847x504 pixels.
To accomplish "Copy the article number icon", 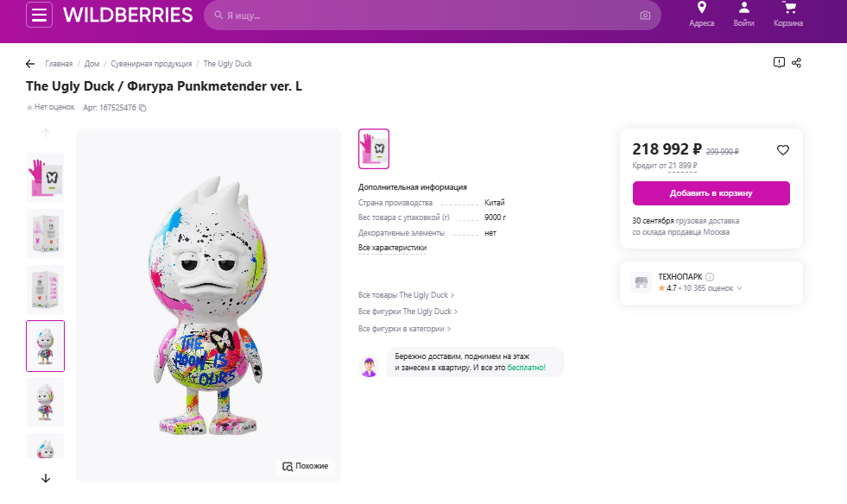I will coord(142,108).
